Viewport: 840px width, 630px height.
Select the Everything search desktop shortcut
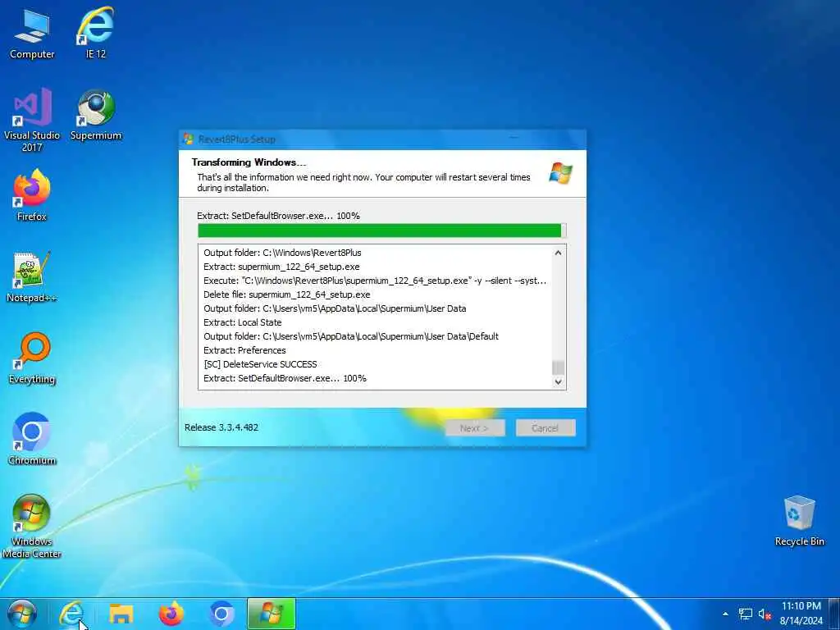[32, 358]
